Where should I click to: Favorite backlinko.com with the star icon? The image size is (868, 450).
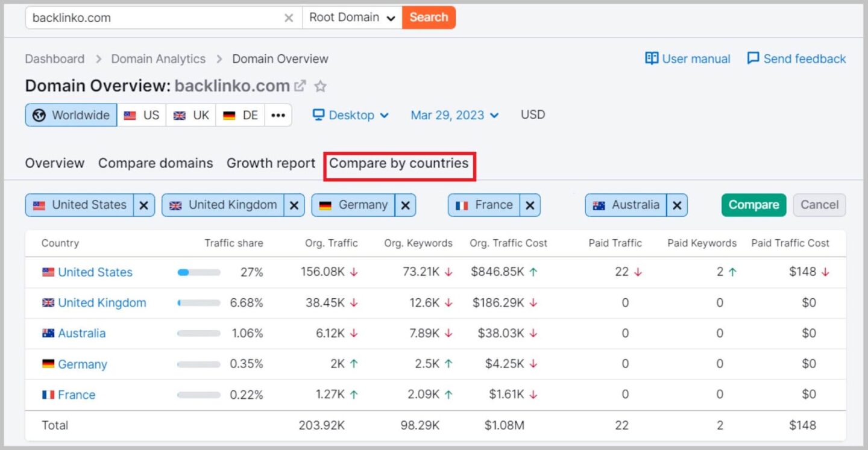(x=320, y=86)
